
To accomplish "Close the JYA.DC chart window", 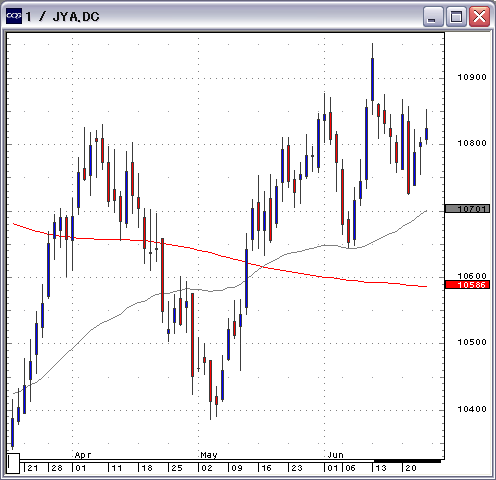I will click(479, 17).
